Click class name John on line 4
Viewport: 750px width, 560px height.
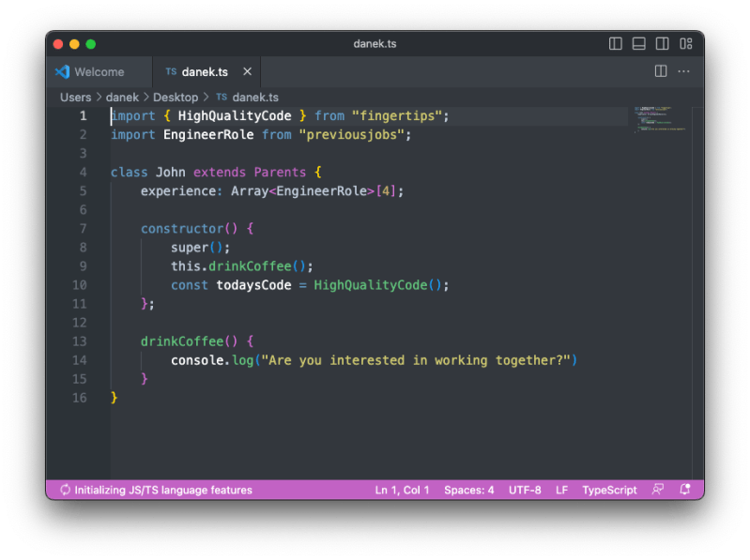click(170, 172)
